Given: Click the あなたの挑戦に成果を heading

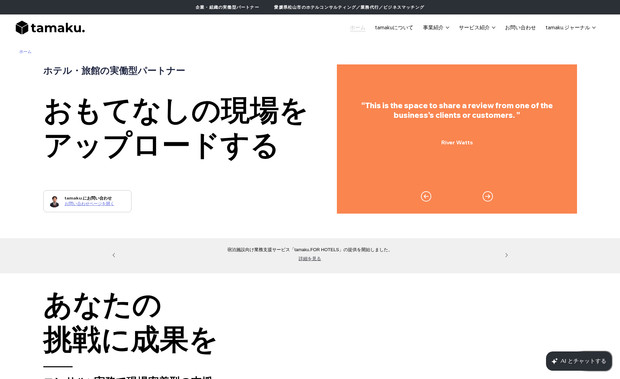Looking at the screenshot, I should [129, 322].
